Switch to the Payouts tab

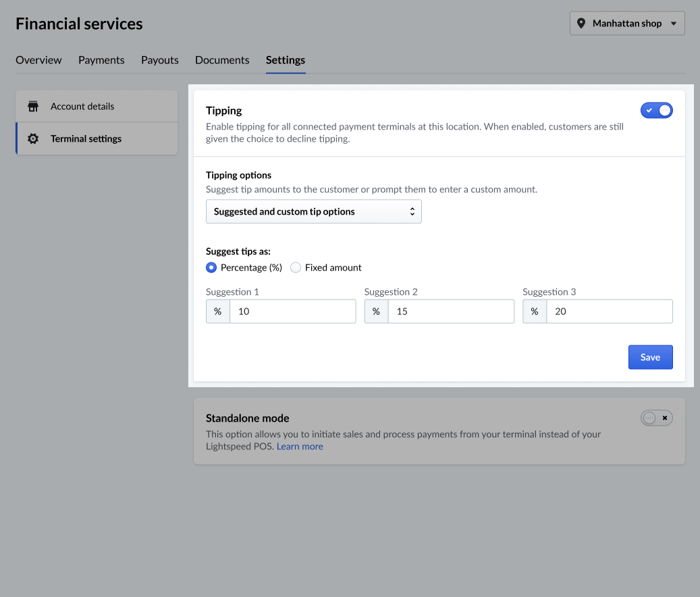pos(160,60)
